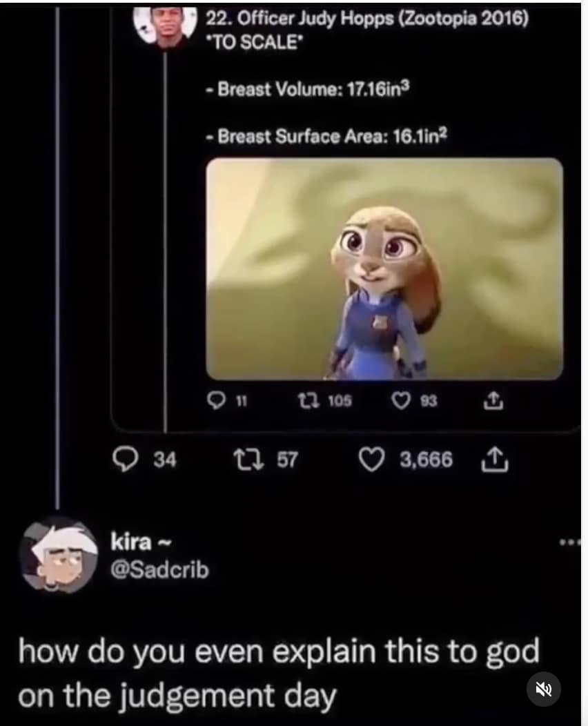Click the "22. Officer Judy Hopps" tweet text
This screenshot has width=588, height=726.
367,19
